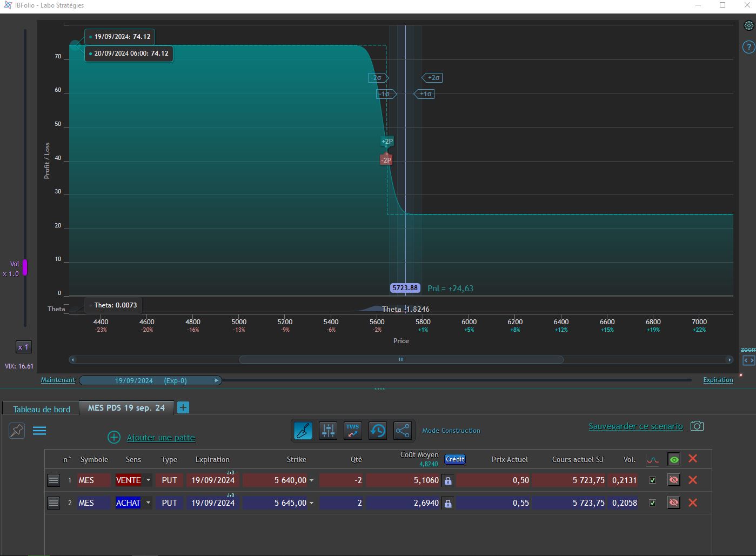Viewport: 756px width, 556px height.
Task: Click the Sauvegarder ce scenario link
Action: 635,426
